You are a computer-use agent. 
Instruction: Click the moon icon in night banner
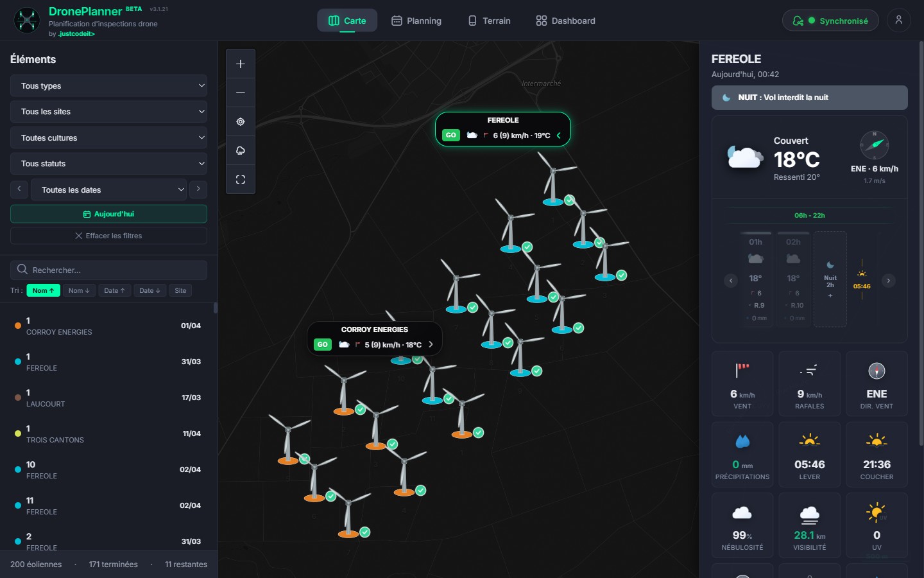(x=726, y=98)
